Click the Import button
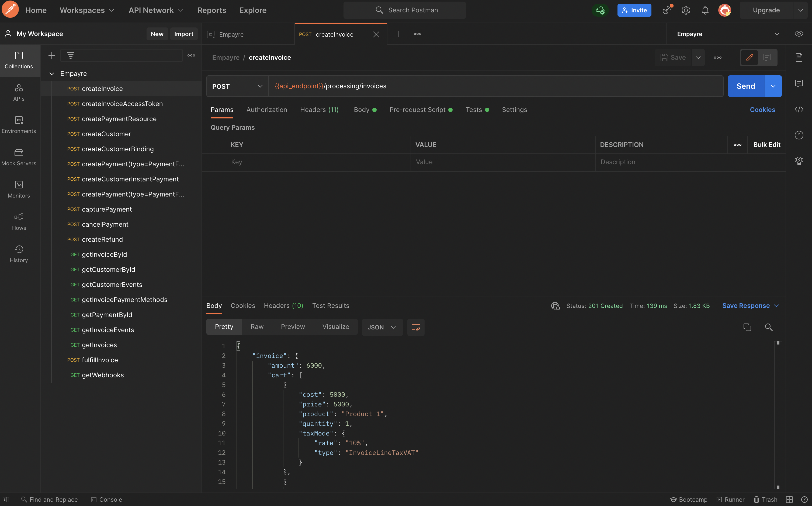812x506 pixels. point(183,34)
